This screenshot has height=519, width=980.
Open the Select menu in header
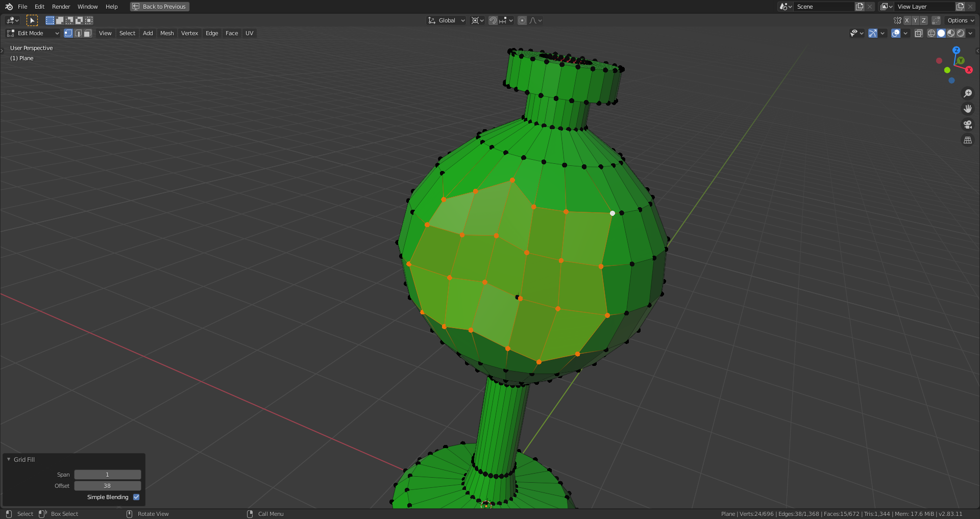[127, 33]
